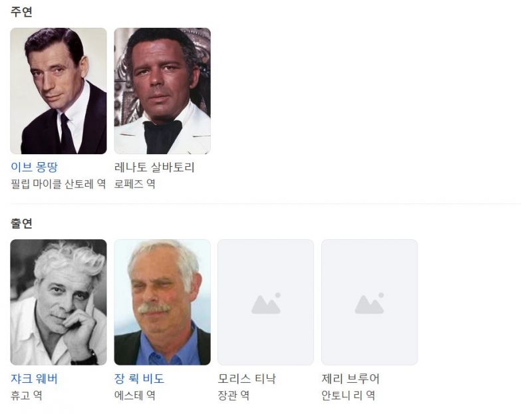Click the placeholder image icon for 모리스 티낙
Image resolution: width=532 pixels, height=414 pixels.
pyautogui.click(x=266, y=302)
